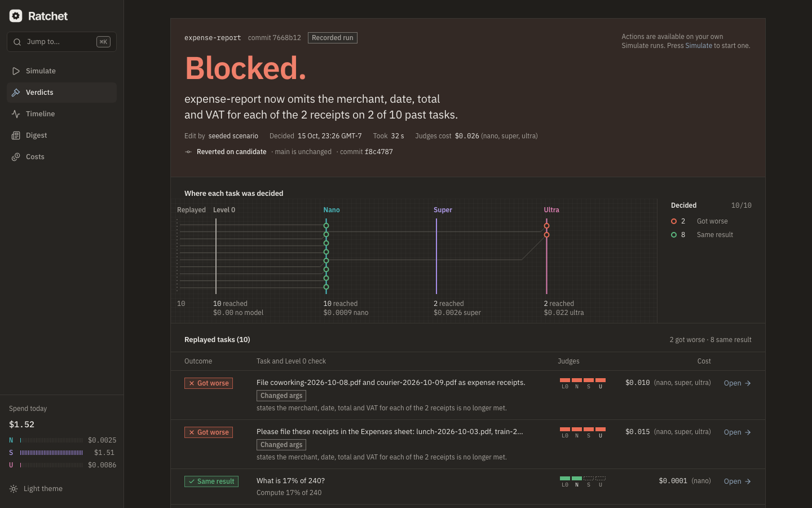Click Changed args tag on coworking row
The width and height of the screenshot is (812, 508).
[x=281, y=396]
